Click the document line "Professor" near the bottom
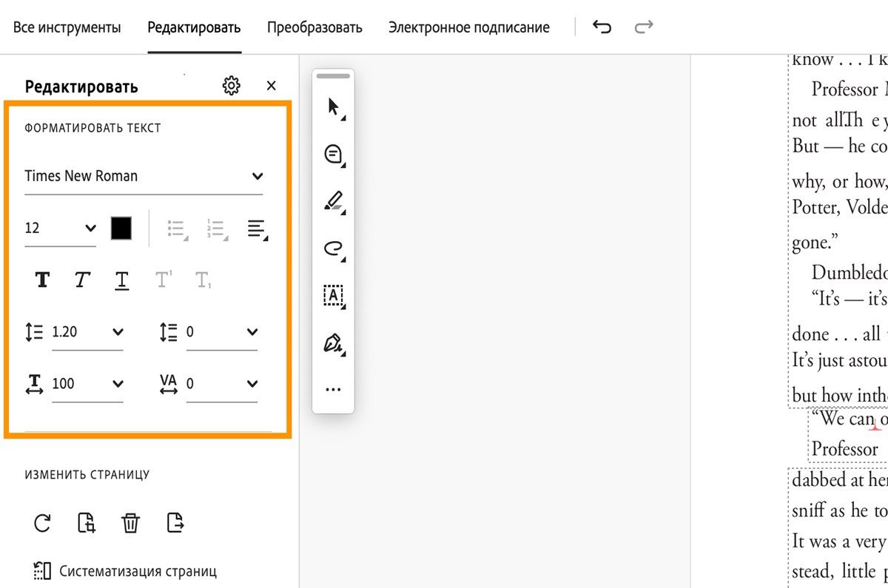The width and height of the screenshot is (888, 588). [x=845, y=449]
